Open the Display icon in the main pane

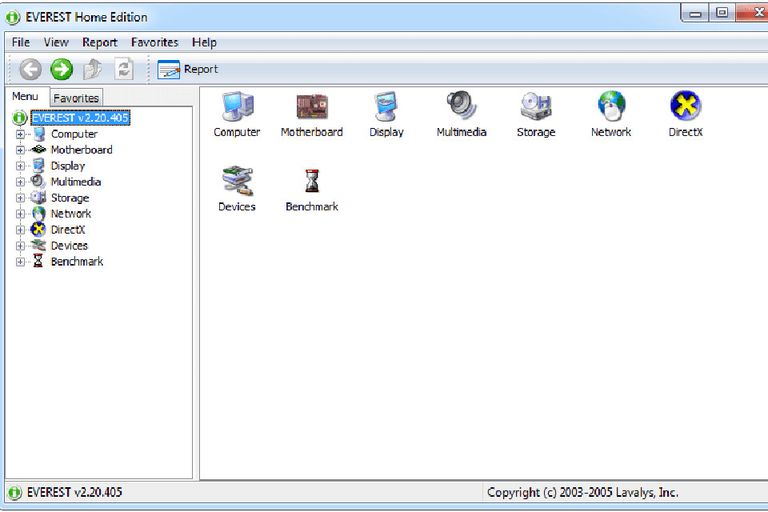click(x=386, y=106)
